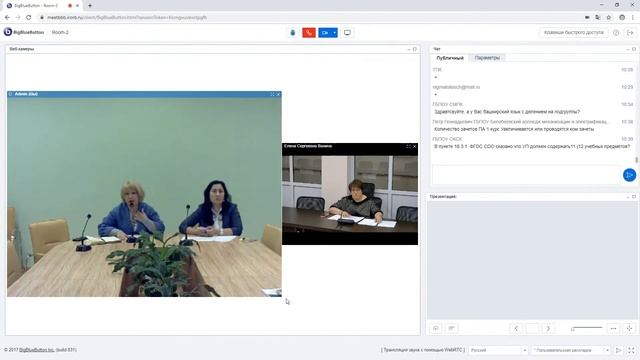Go to next presentation slide

(x=548, y=328)
